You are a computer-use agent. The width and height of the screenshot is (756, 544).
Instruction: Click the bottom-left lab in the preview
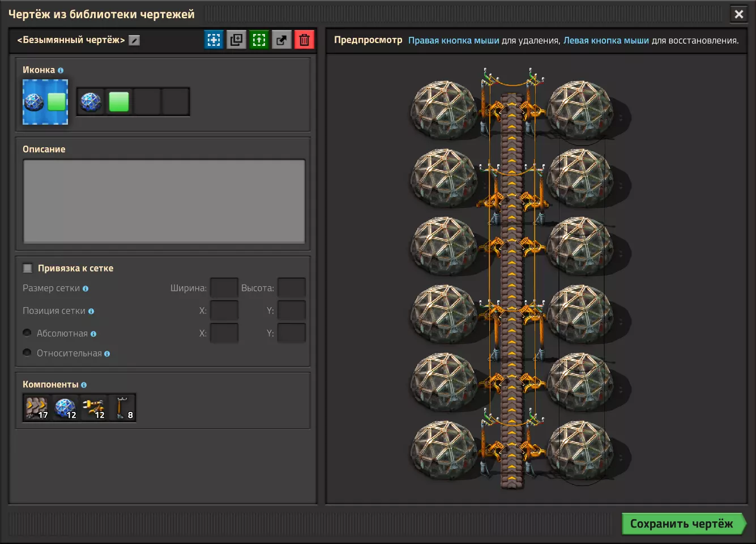coord(443,450)
